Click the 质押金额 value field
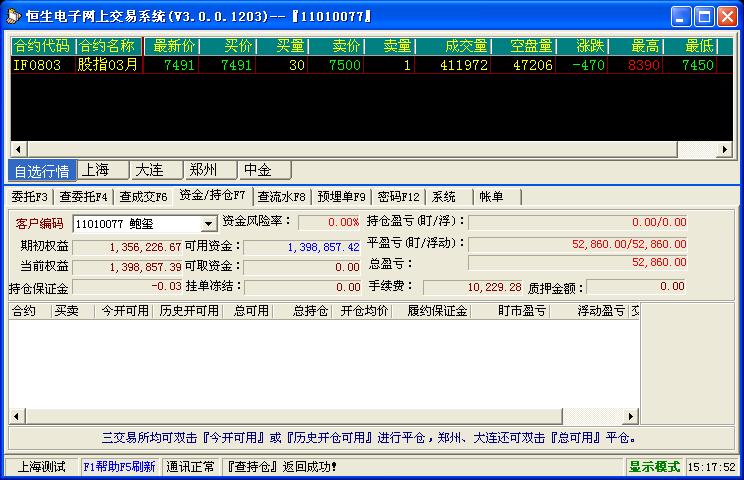This screenshot has width=744, height=480. (x=637, y=286)
